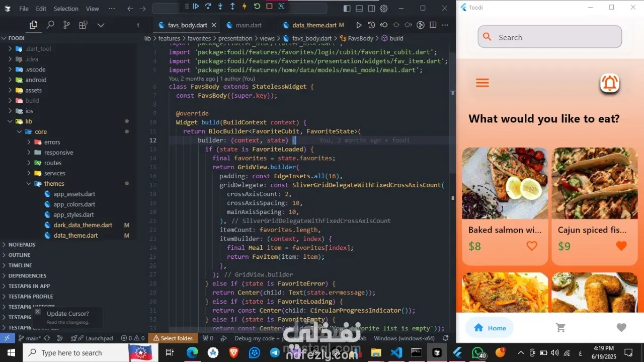
Task: Open the Explorer view in activity bar
Action: point(33,25)
